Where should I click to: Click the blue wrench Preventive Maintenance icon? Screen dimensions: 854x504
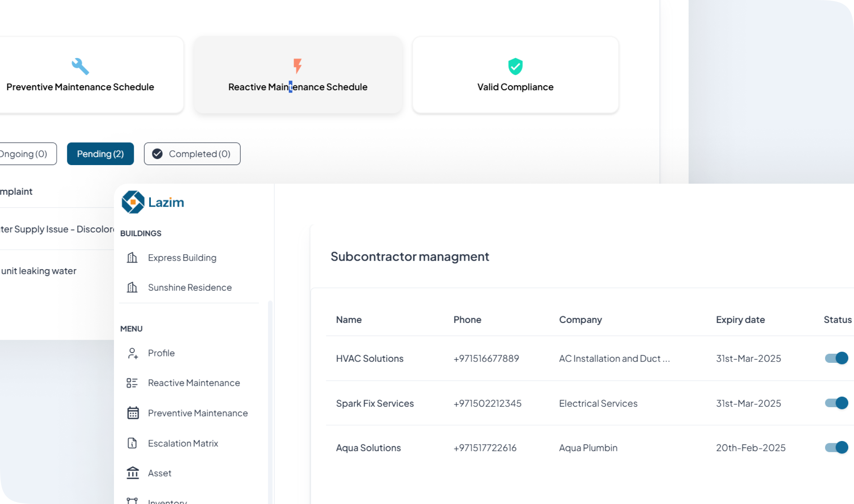(x=80, y=66)
